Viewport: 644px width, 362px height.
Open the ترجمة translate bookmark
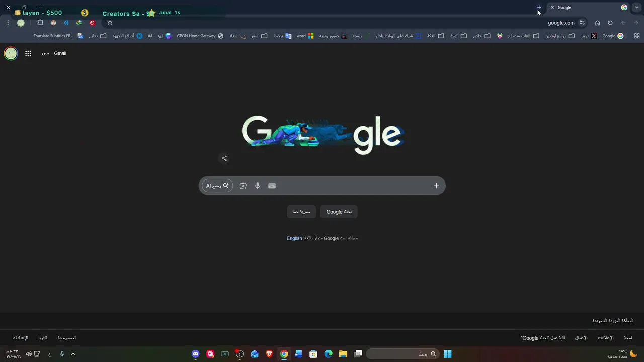coord(283,36)
